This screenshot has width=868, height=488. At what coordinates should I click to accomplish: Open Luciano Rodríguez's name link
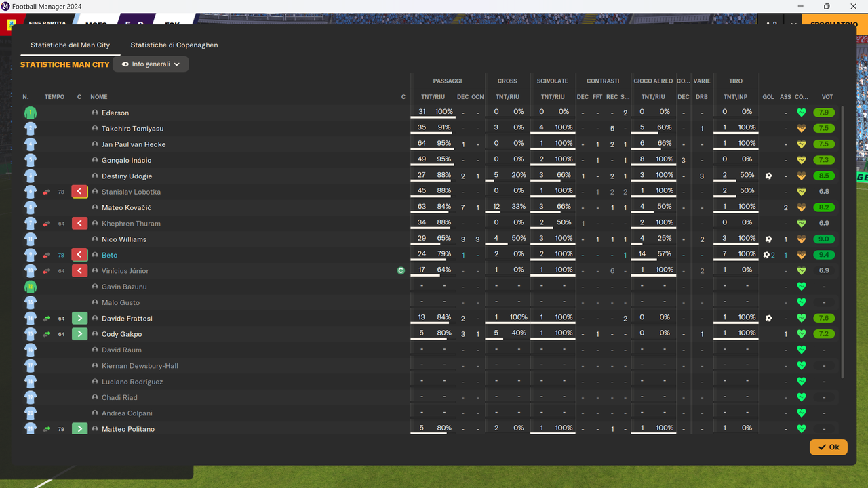click(x=132, y=382)
